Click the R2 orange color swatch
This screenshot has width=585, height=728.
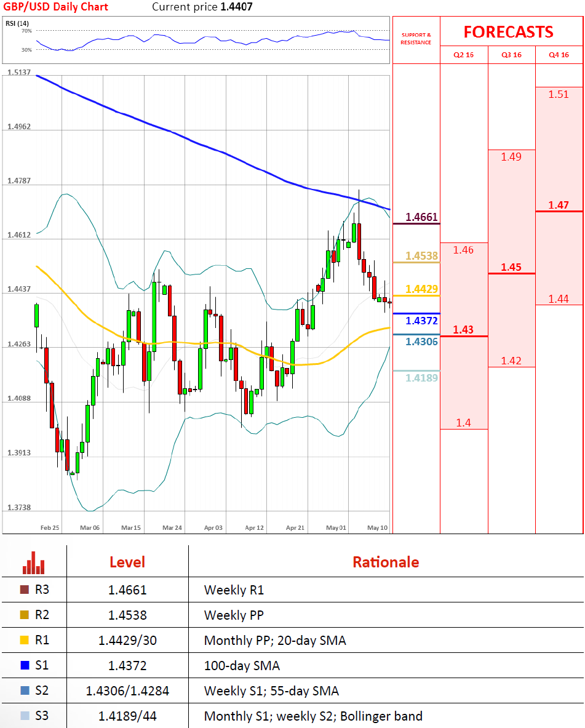tap(25, 615)
